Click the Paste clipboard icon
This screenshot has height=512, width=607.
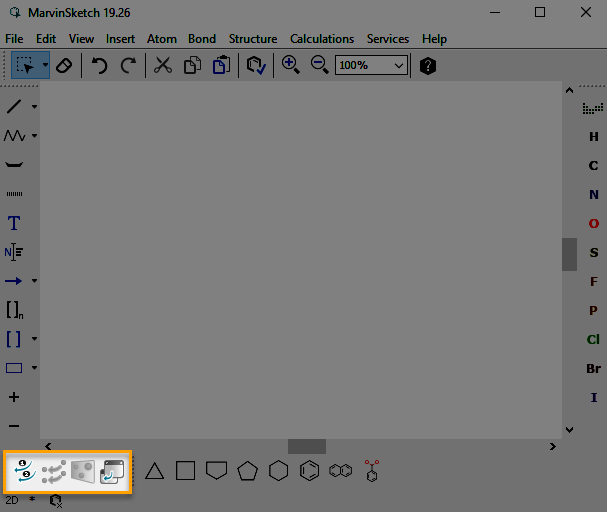pos(222,65)
